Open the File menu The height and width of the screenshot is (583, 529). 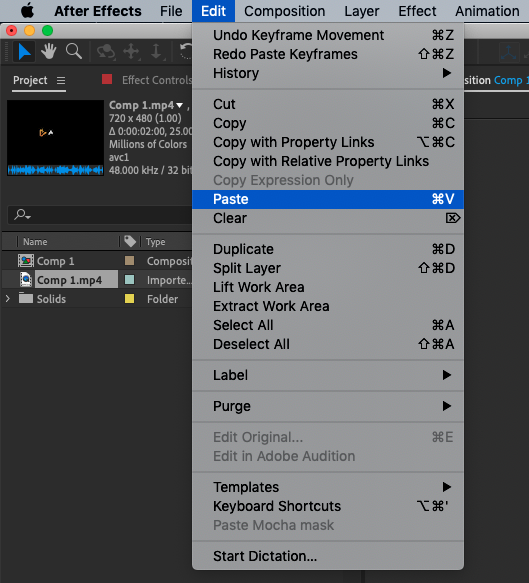(x=171, y=11)
